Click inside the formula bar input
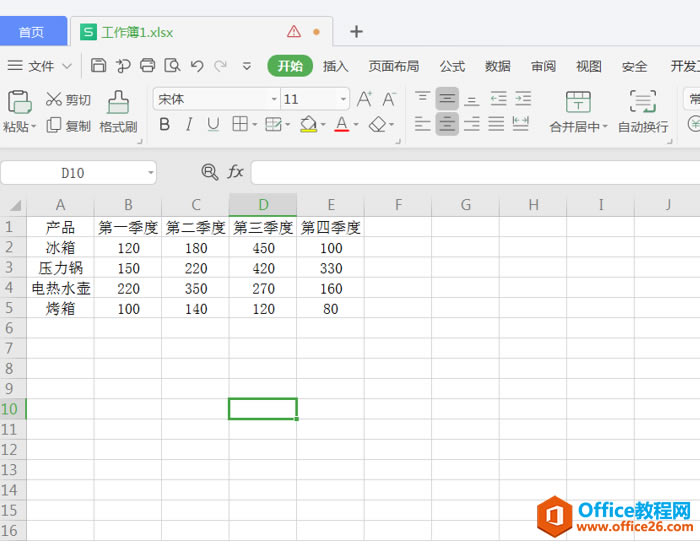Screen dimensions: 700x544 (x=475, y=172)
